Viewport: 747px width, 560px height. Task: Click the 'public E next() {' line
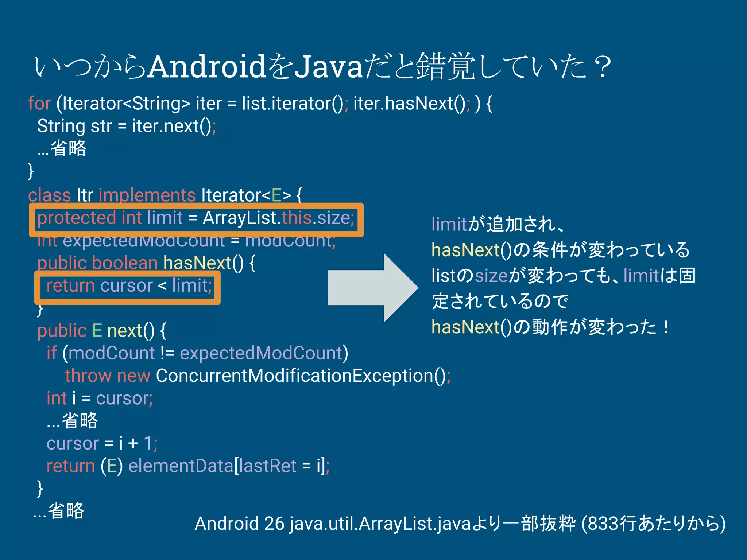(x=102, y=331)
